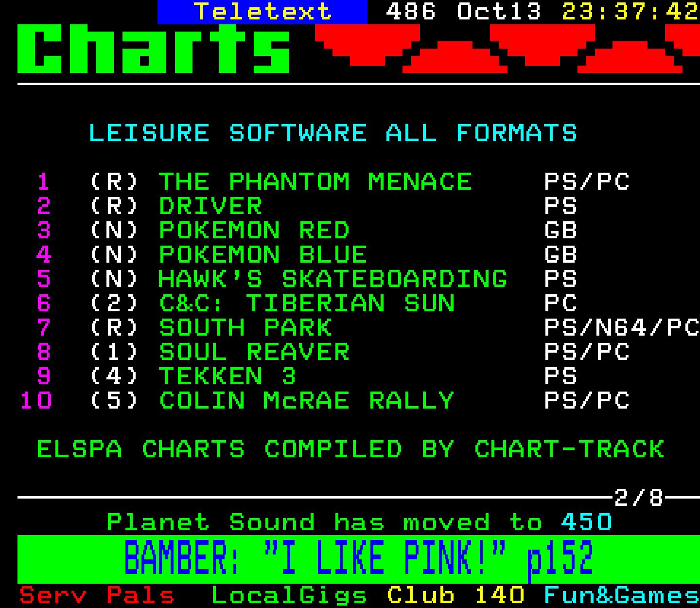This screenshot has height=608, width=700.
Task: Click C&C: TIBERIAN SUN chart entry
Action: 306,304
